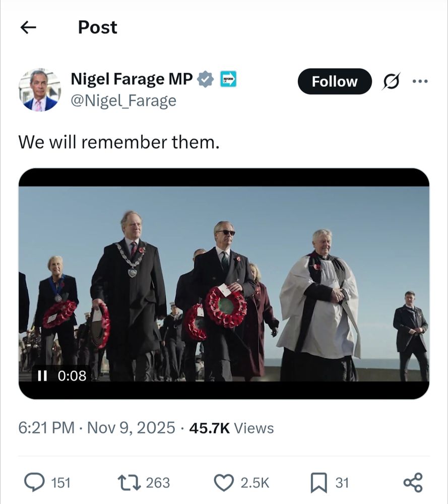
Task: Open the video by clicking its frame
Action: [x=224, y=282]
